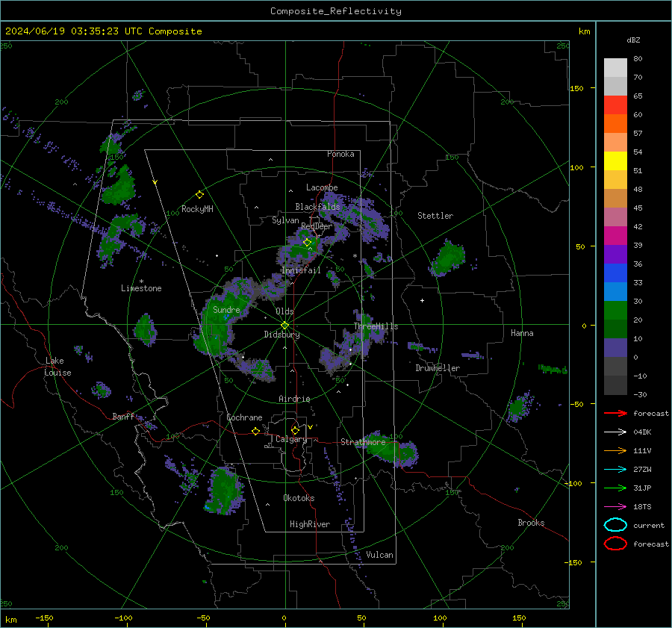This screenshot has height=628, width=672.
Task: Select the red forecast arrow legend icon
Action: (615, 413)
